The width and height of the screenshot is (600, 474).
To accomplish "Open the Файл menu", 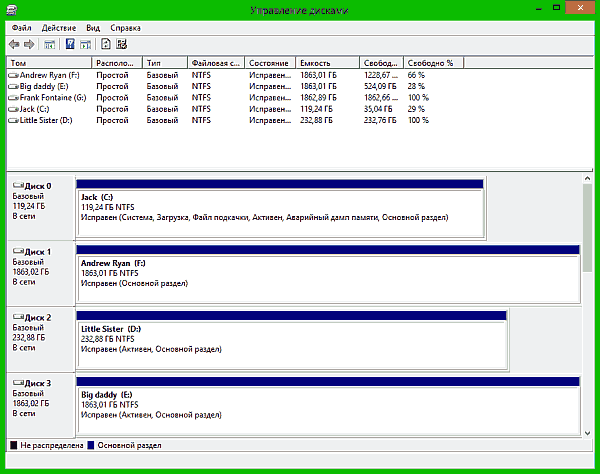I will pyautogui.click(x=20, y=28).
